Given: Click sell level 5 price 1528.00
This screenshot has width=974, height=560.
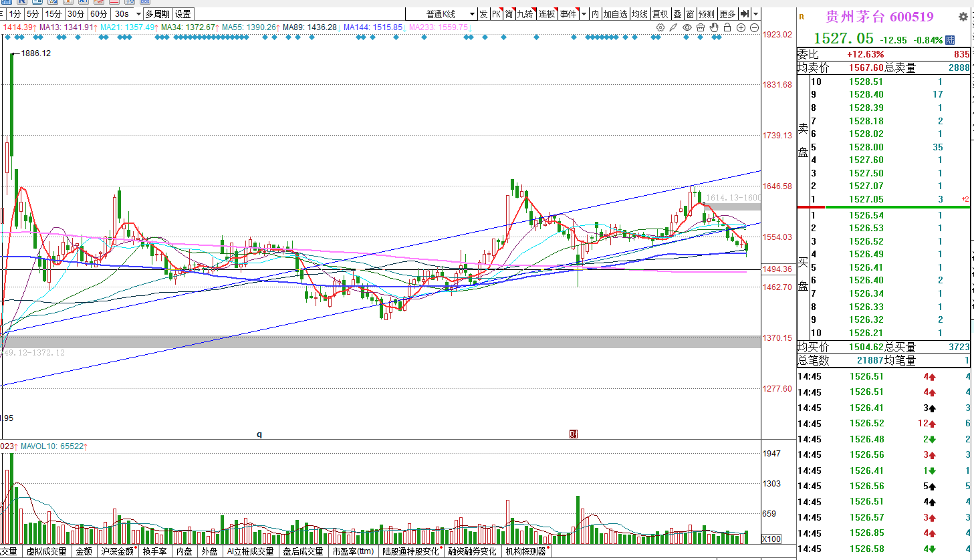Looking at the screenshot, I should pyautogui.click(x=866, y=147).
